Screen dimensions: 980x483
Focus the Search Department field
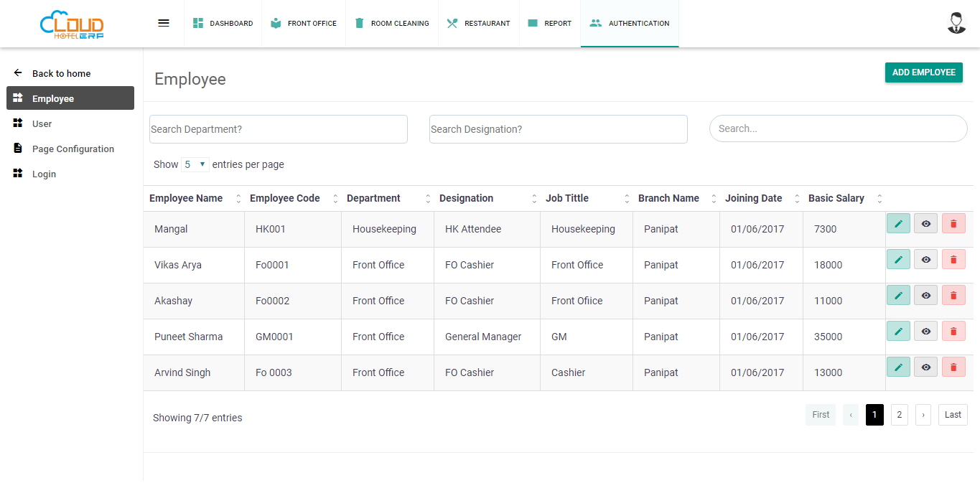pos(278,129)
